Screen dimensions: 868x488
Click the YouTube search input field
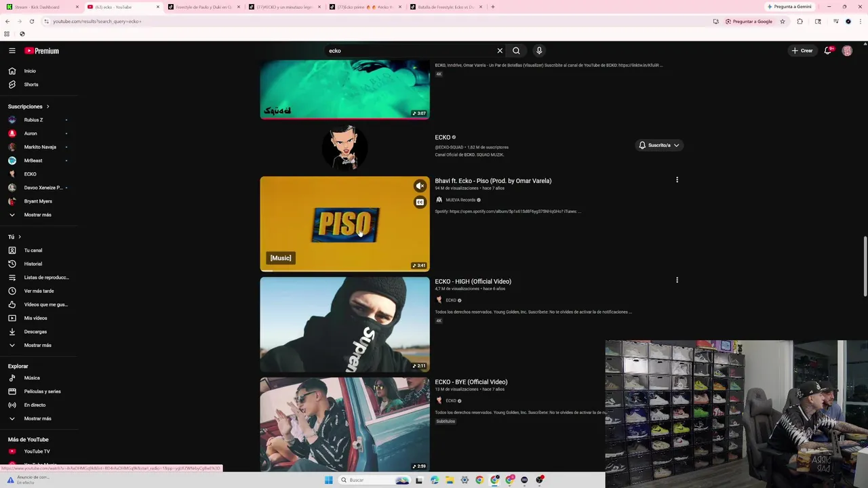pyautogui.click(x=410, y=51)
